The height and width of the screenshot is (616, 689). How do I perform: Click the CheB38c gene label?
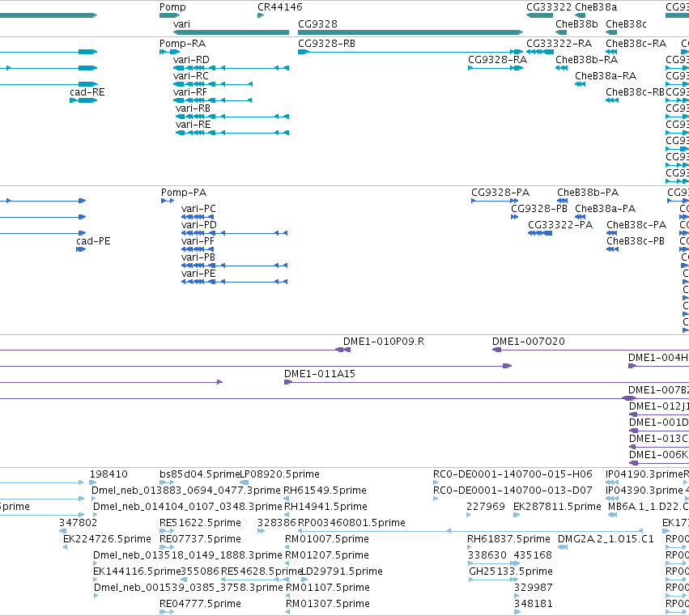(626, 24)
